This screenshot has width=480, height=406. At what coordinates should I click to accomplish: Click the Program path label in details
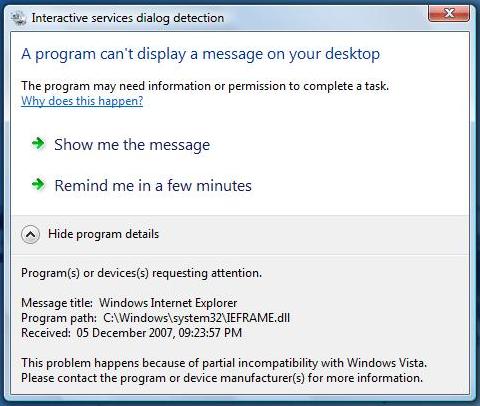pyautogui.click(x=59, y=318)
